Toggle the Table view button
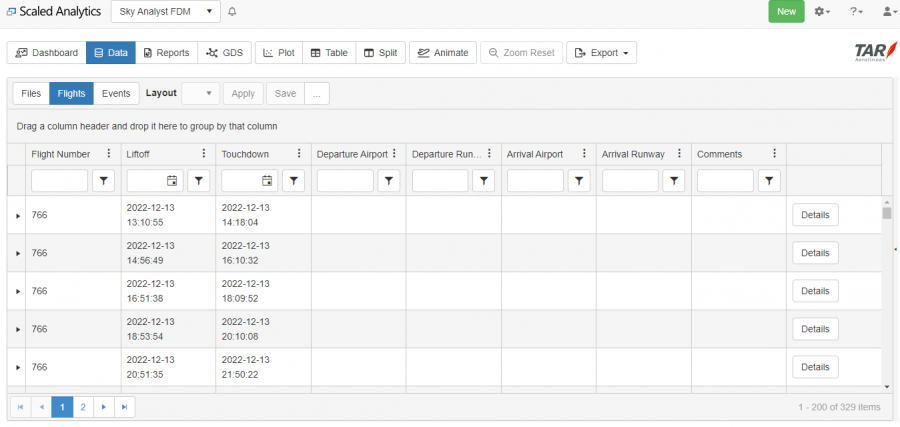Viewport: 900px width, 427px height. click(x=328, y=53)
